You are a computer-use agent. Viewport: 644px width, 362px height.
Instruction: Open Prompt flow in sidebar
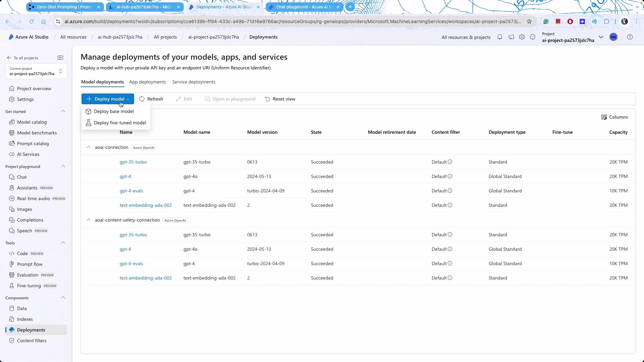click(x=30, y=264)
